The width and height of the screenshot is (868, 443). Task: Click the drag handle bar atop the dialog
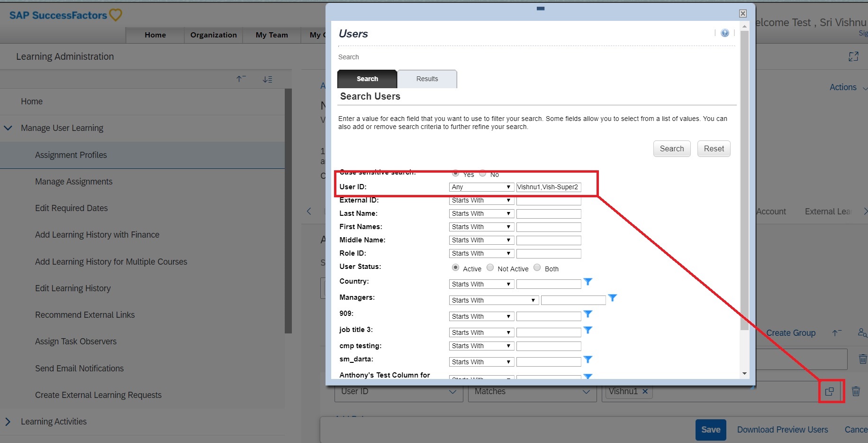point(541,9)
